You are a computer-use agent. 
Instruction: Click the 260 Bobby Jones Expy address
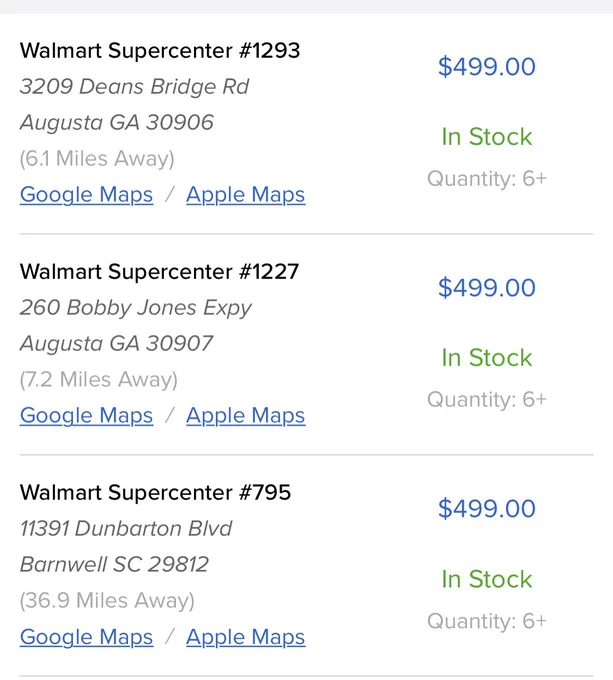tap(136, 308)
